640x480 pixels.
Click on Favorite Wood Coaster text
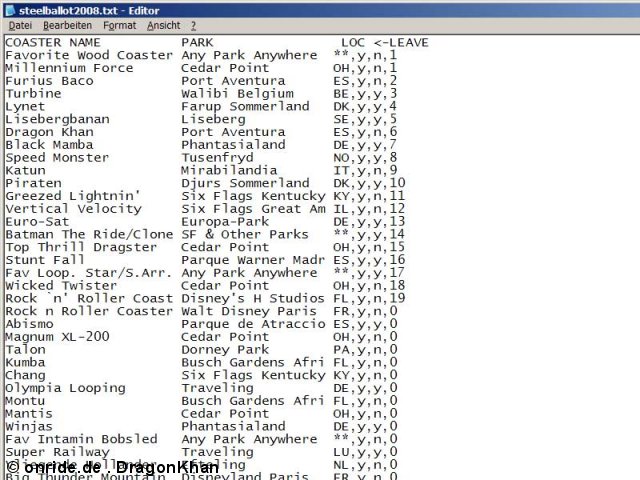89,55
